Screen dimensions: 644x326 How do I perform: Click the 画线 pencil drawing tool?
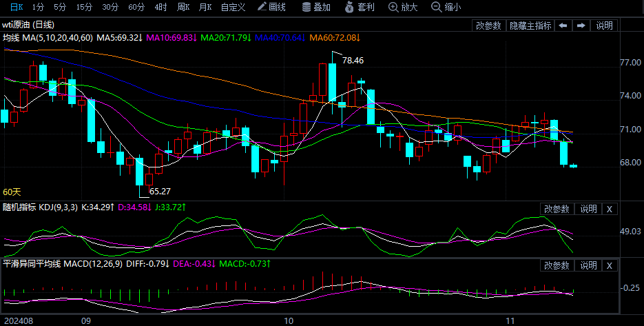click(x=271, y=7)
